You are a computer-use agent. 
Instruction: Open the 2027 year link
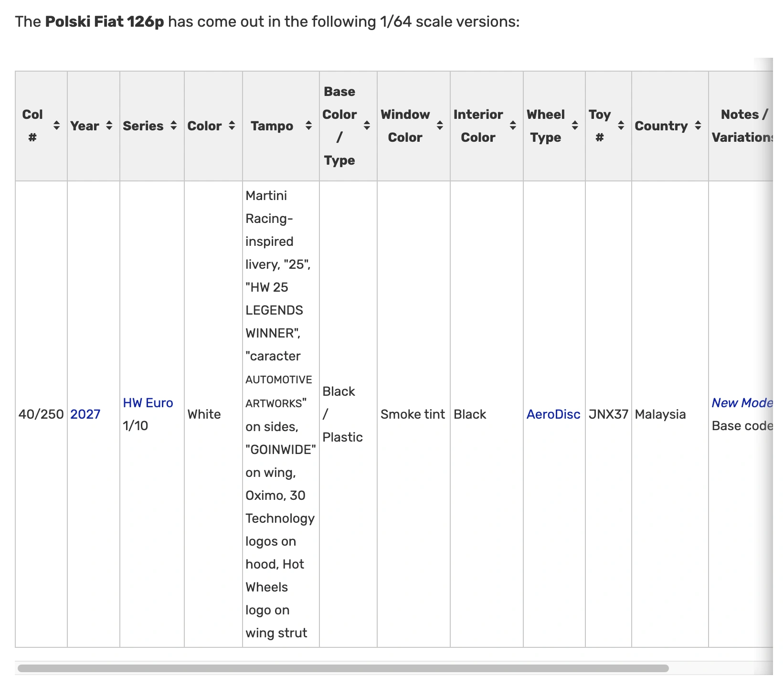click(x=85, y=414)
